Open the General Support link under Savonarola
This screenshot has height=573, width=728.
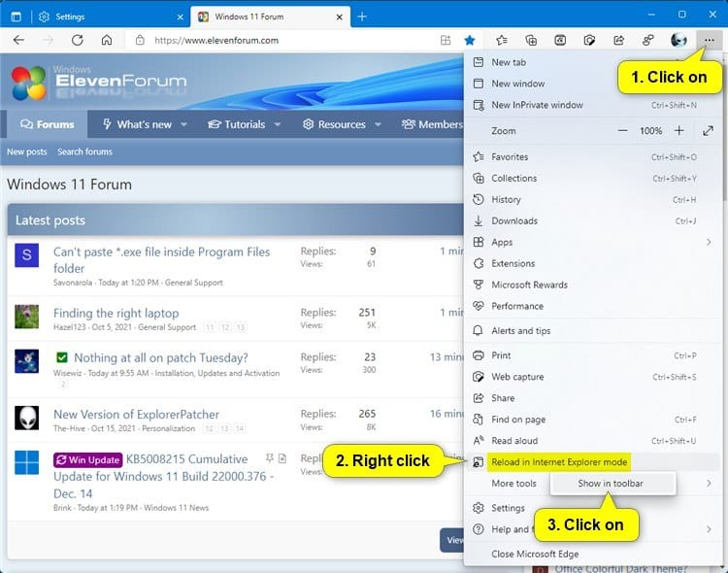pos(193,283)
